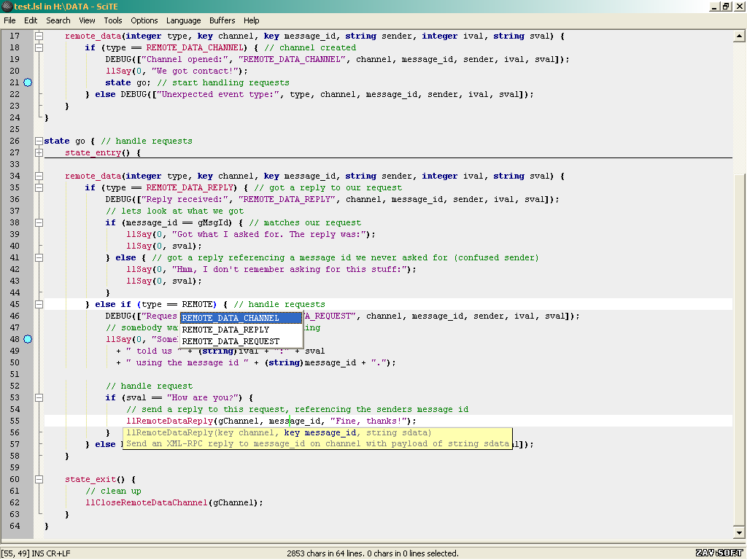Viewport: 747px width, 560px height.
Task: Collapse the fold at line 17 remote_data
Action: (39, 36)
